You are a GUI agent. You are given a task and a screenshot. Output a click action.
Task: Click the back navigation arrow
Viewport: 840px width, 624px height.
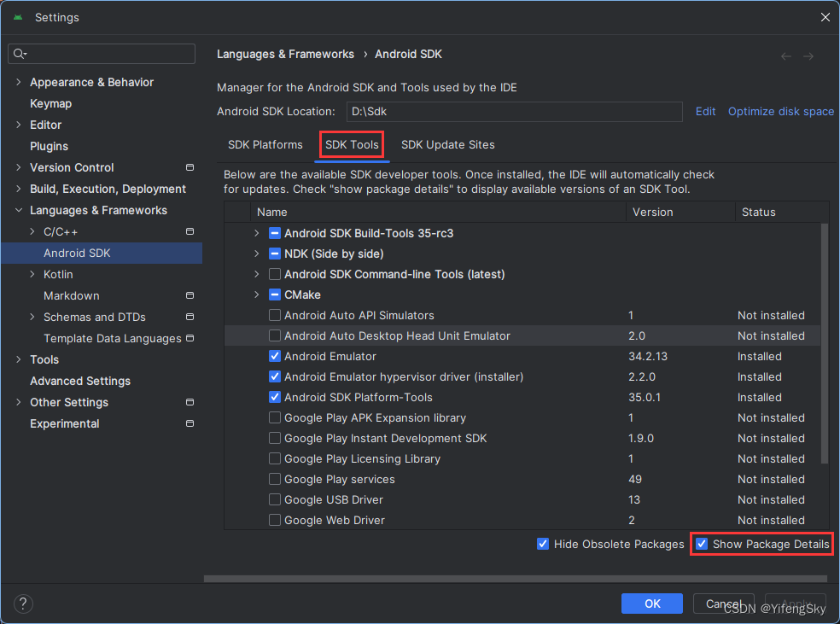coord(786,56)
